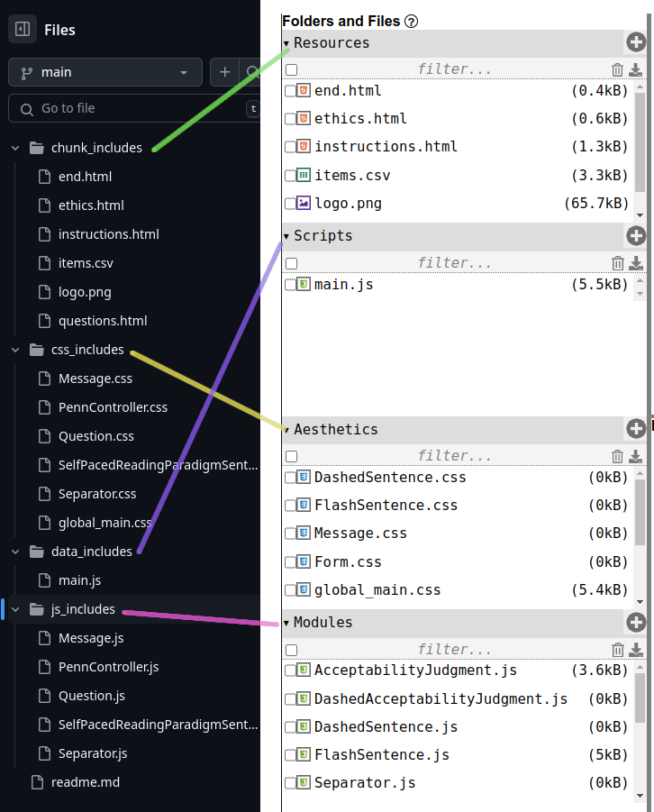Delete selected files using the Resources trash icon
Screen dimensions: 654x812
[617, 68]
